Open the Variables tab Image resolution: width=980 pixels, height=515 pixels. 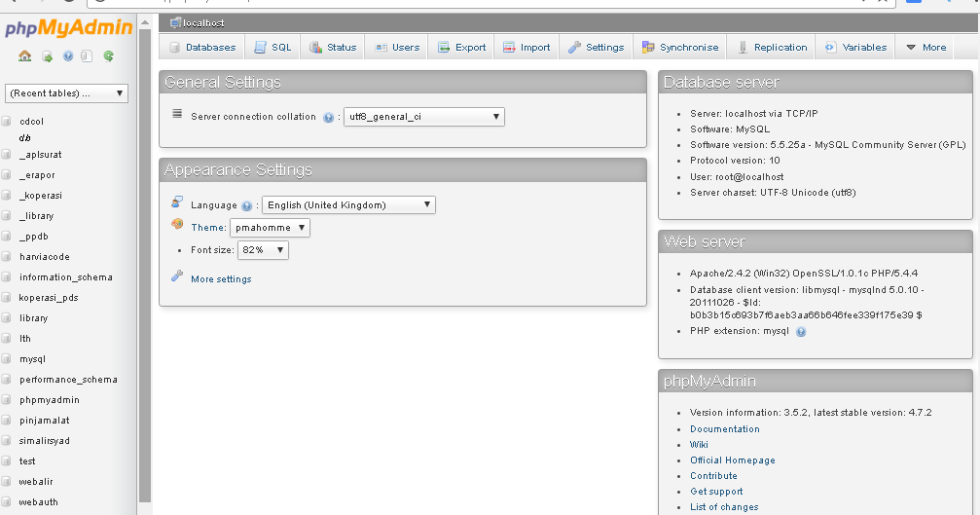click(855, 48)
